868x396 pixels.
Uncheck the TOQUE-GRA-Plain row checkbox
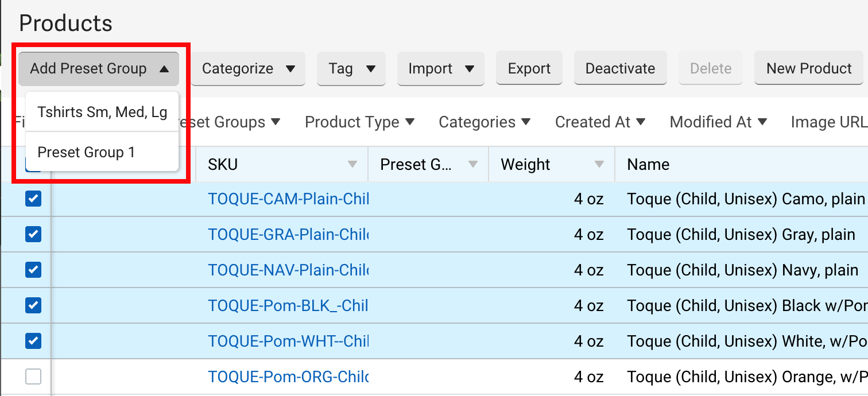[33, 235]
